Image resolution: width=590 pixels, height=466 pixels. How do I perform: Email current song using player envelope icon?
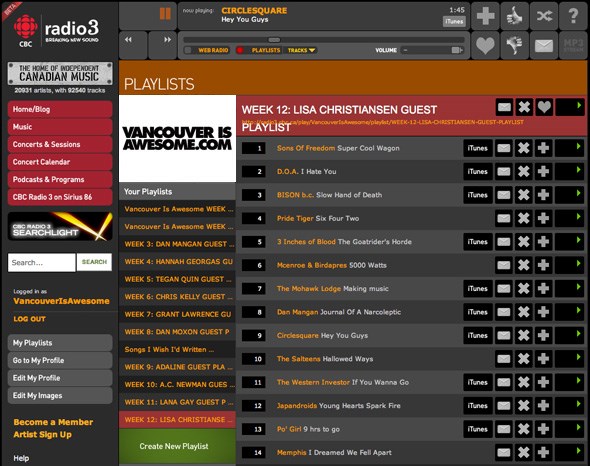544,45
